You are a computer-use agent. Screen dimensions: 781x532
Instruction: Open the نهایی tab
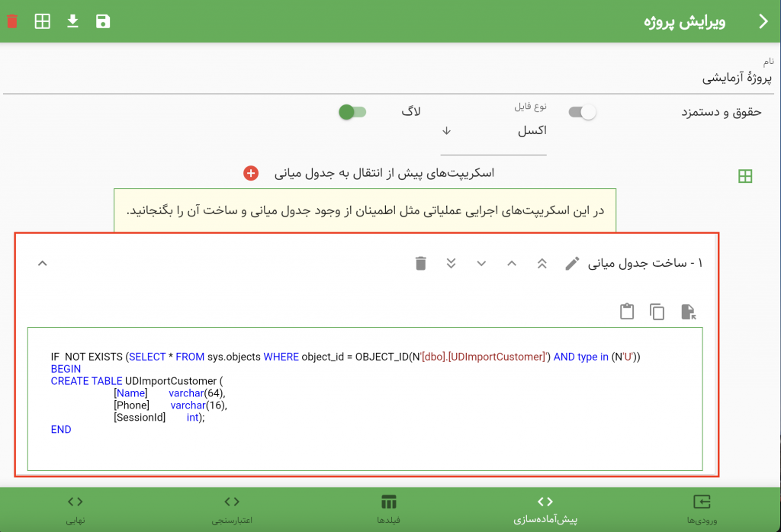(76, 509)
